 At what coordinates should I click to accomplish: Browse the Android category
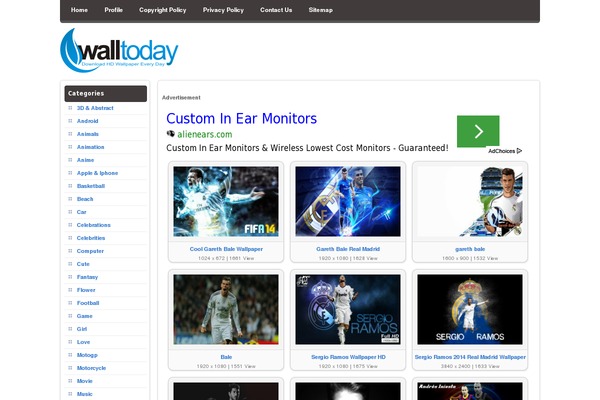pyautogui.click(x=88, y=121)
